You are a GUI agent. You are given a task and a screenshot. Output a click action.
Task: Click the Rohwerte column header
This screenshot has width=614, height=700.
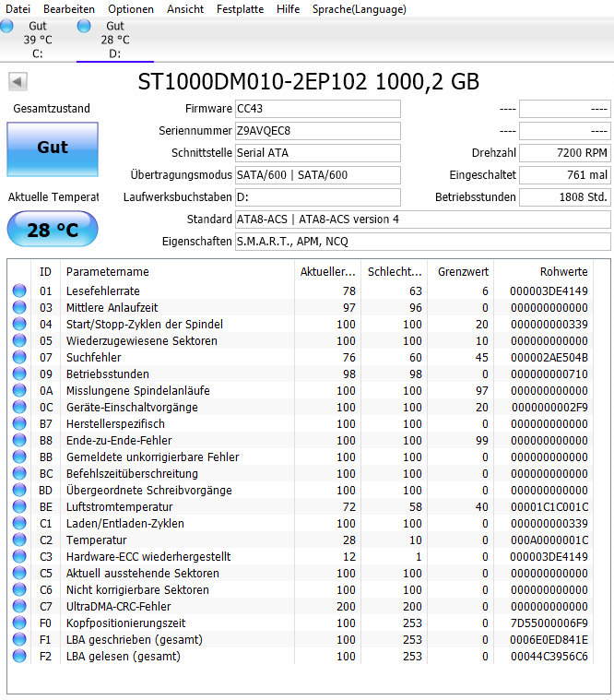pos(544,272)
